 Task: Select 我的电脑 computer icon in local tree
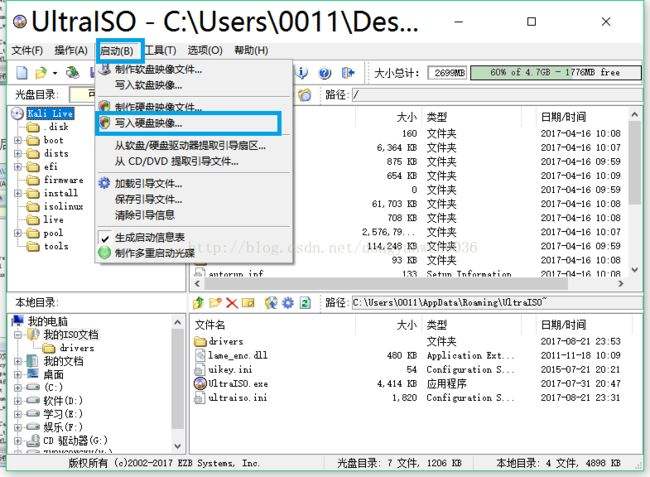18,321
